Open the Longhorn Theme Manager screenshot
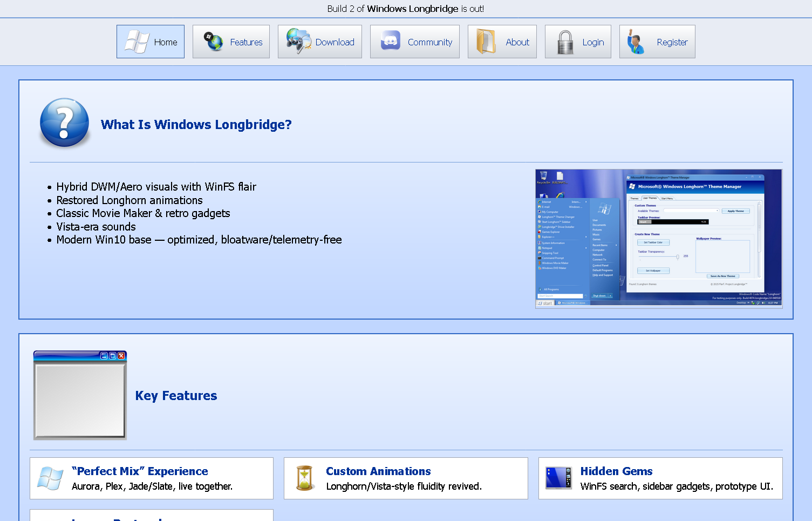The height and width of the screenshot is (521, 812). pyautogui.click(x=658, y=238)
